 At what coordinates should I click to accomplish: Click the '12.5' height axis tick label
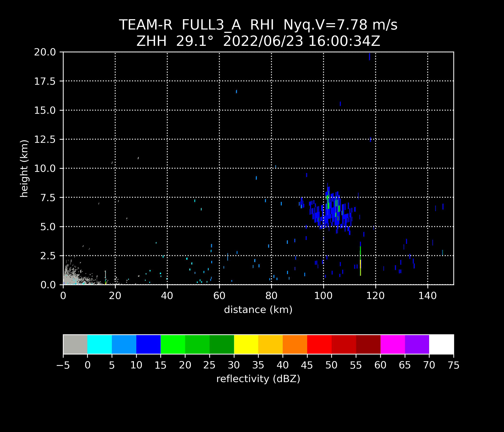tap(45, 139)
